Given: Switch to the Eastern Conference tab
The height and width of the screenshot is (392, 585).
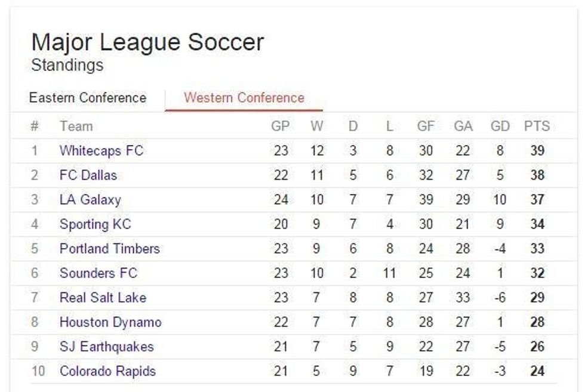Looking at the screenshot, I should click(88, 98).
